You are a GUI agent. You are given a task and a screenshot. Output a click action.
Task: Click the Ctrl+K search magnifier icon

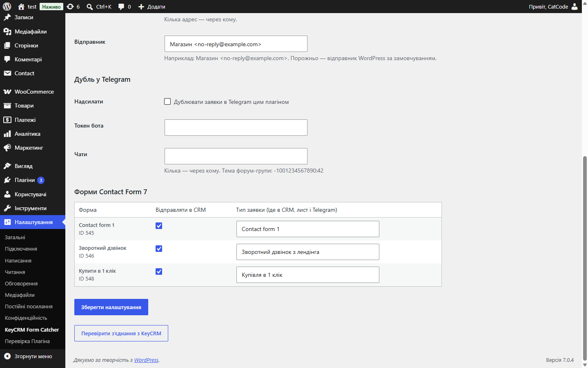click(90, 7)
